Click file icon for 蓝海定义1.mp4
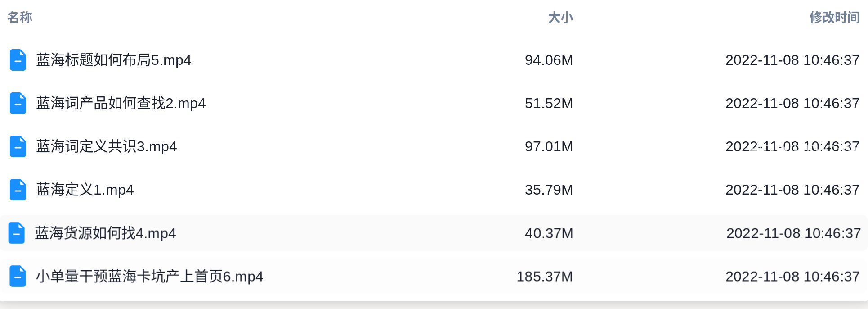 (x=18, y=190)
